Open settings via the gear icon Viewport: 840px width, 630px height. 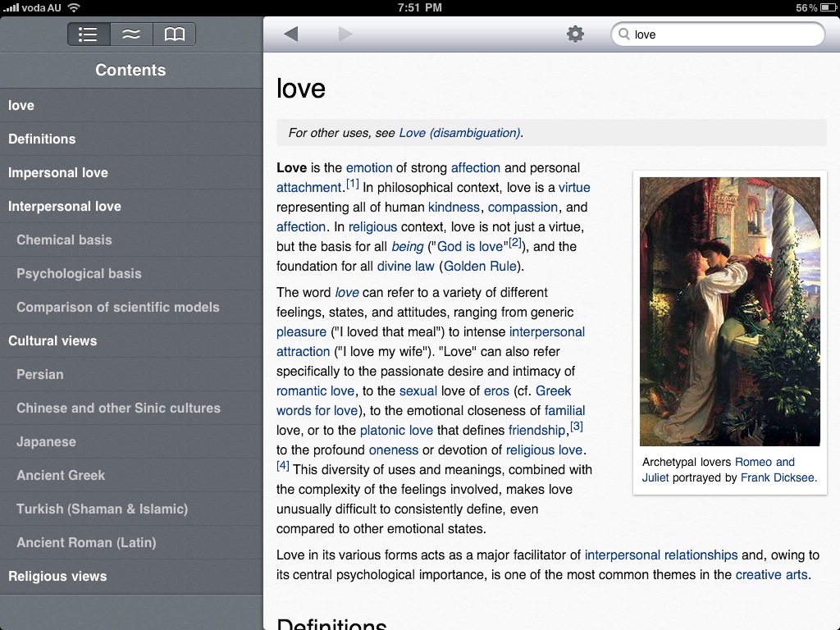point(576,34)
